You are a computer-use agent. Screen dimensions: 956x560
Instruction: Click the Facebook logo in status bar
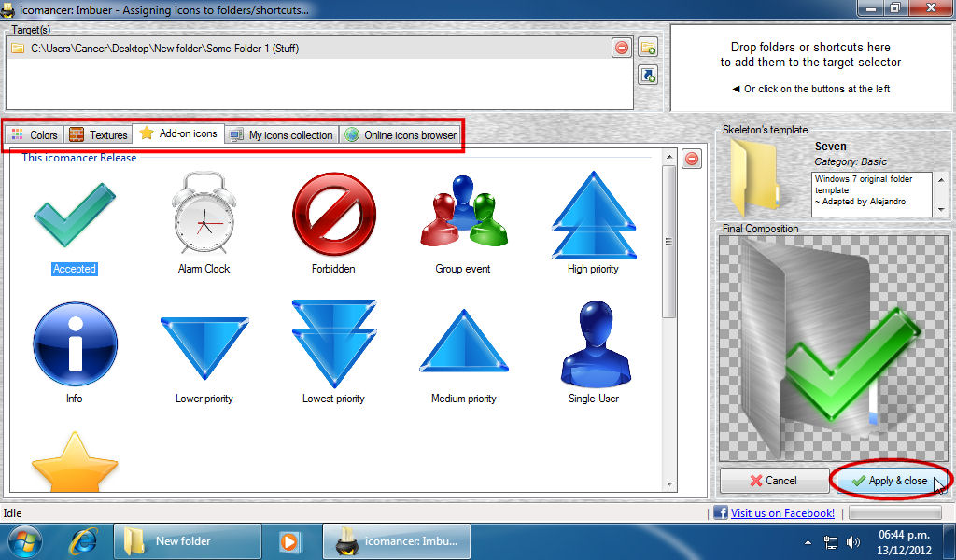tap(720, 512)
